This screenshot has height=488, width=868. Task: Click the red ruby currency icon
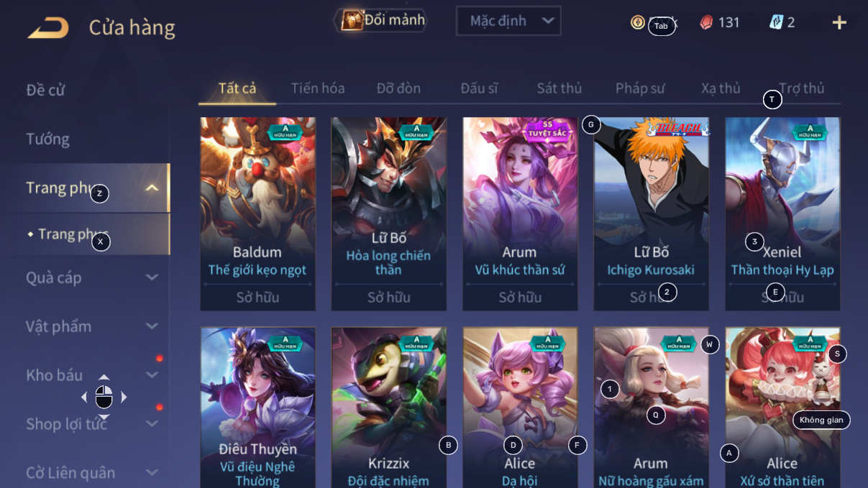(x=706, y=22)
